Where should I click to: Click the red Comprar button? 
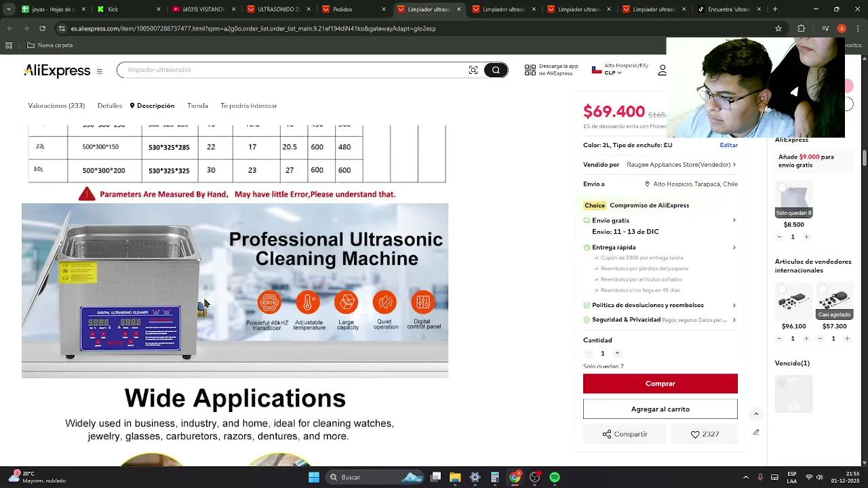[x=660, y=384]
